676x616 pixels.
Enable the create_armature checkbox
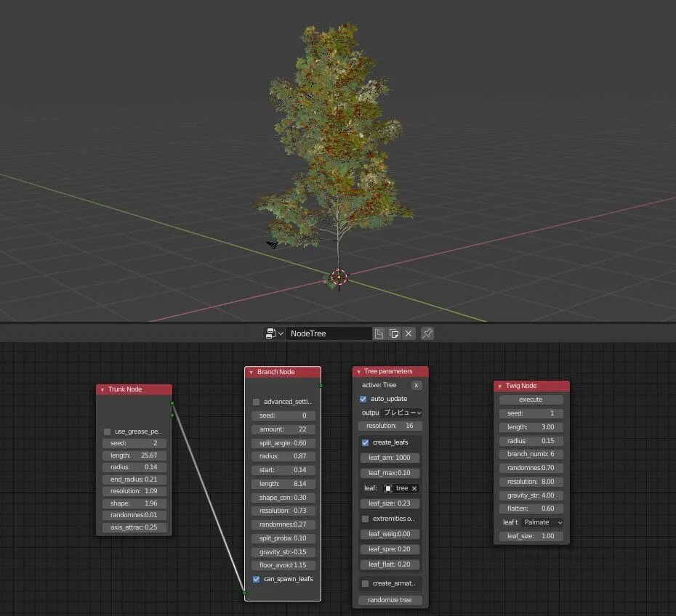(x=364, y=583)
